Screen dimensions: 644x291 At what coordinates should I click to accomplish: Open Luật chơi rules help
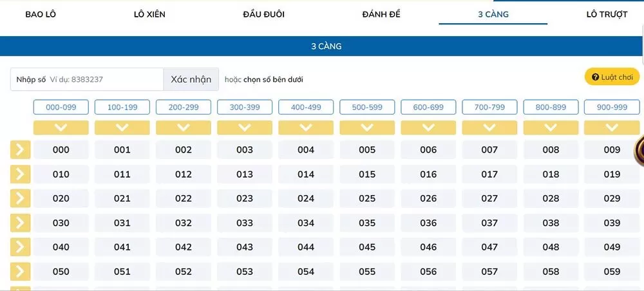pos(612,77)
